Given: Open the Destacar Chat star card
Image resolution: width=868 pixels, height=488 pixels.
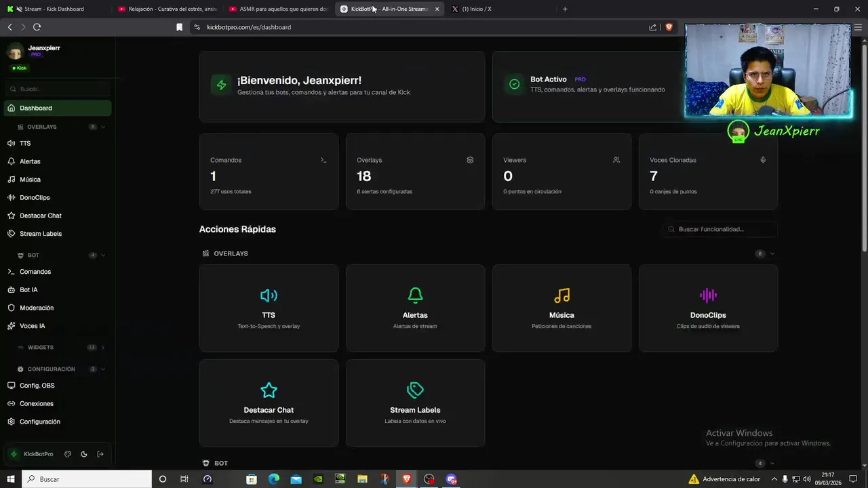Looking at the screenshot, I should coord(269,403).
